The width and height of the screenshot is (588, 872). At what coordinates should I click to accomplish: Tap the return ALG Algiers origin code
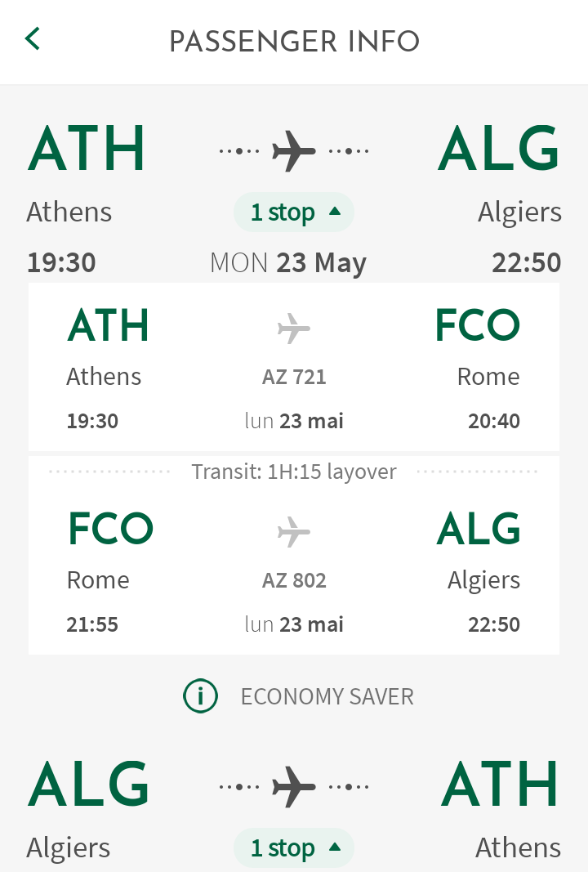tap(88, 784)
